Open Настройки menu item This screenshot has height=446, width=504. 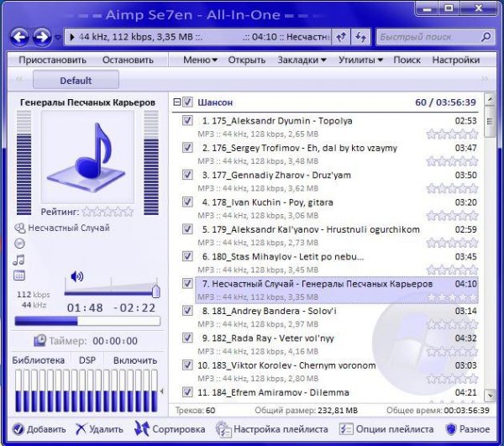(456, 60)
